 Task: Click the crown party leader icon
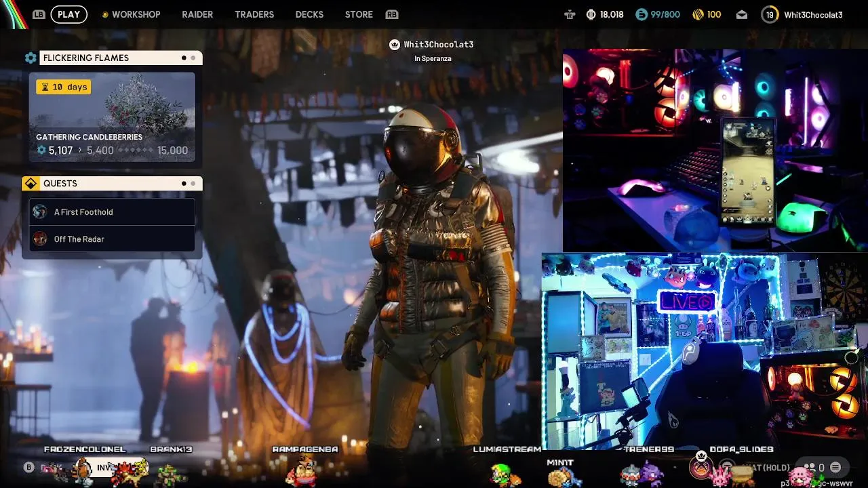tap(395, 45)
